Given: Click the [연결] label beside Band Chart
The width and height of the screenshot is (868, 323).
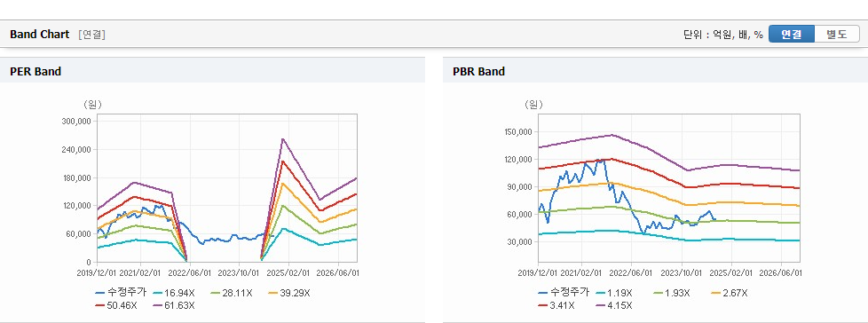Looking at the screenshot, I should [x=92, y=35].
